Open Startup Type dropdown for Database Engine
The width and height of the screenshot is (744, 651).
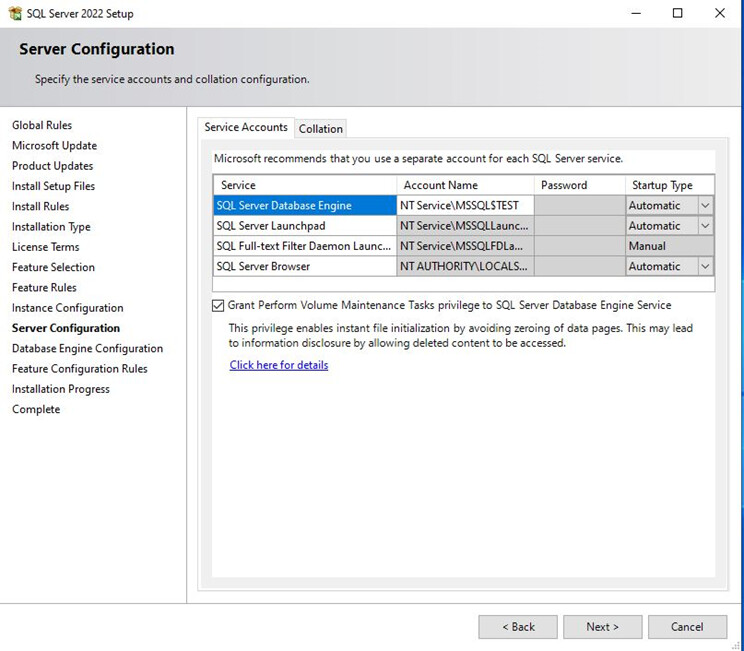click(x=705, y=205)
